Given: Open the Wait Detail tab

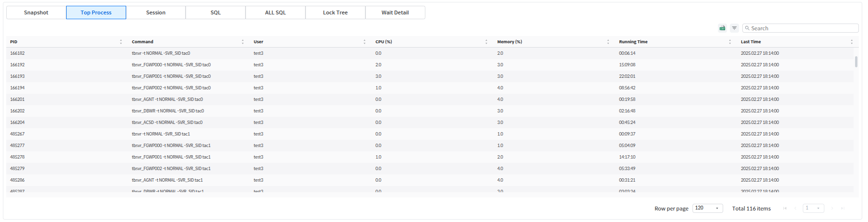Looking at the screenshot, I should tap(395, 12).
